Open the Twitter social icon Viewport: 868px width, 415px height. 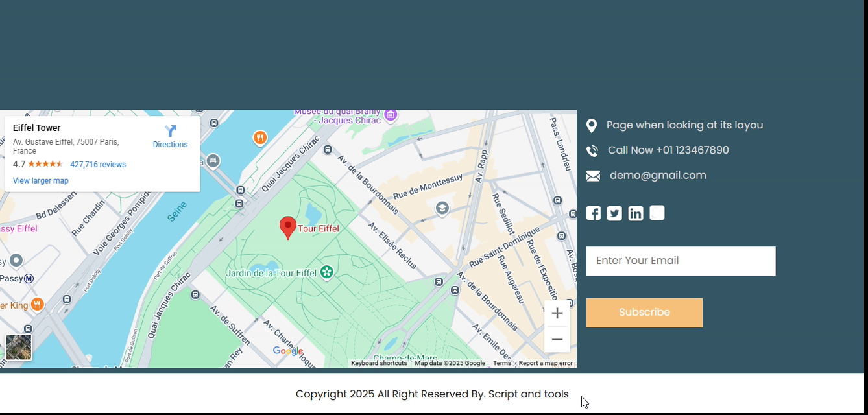(x=614, y=213)
